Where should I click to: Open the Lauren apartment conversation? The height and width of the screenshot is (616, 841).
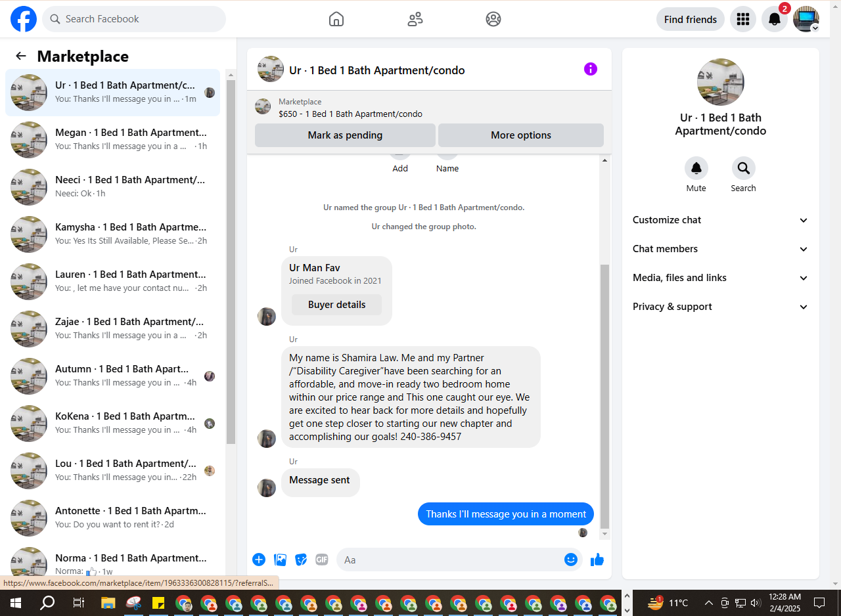[112, 281]
